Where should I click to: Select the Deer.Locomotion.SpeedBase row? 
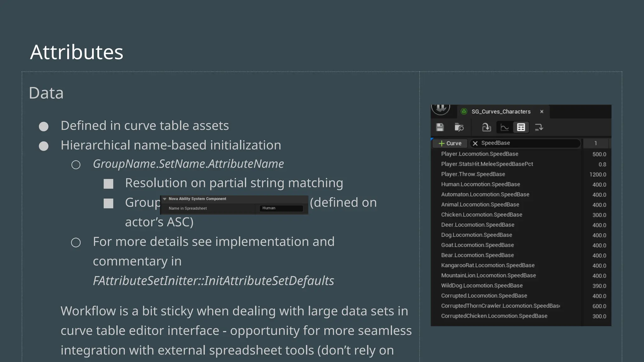click(x=521, y=225)
